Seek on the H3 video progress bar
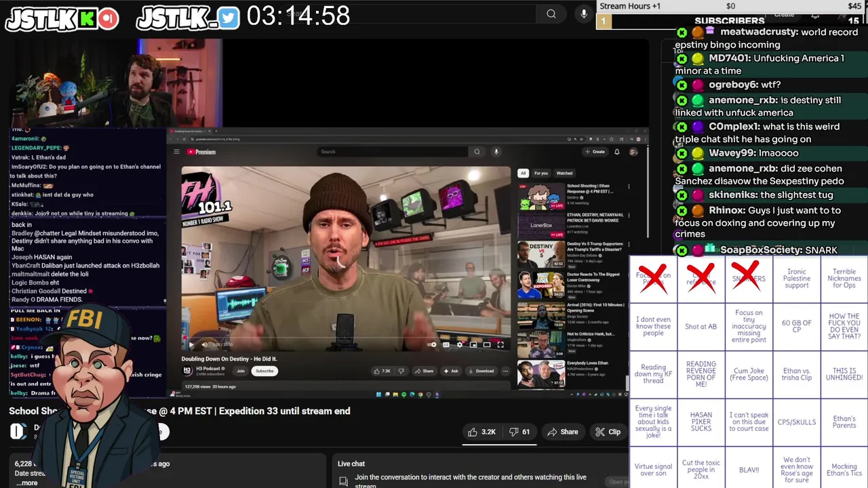The image size is (868, 488). [346, 338]
